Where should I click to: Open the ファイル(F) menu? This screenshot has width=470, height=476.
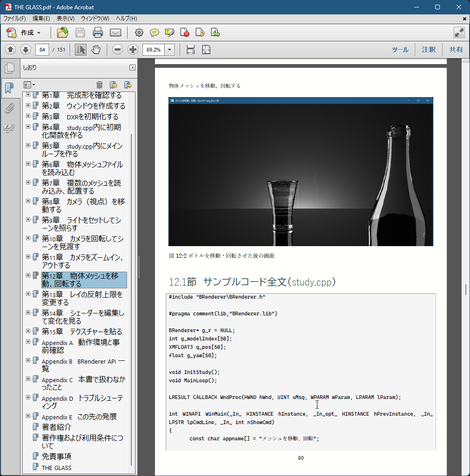point(15,19)
